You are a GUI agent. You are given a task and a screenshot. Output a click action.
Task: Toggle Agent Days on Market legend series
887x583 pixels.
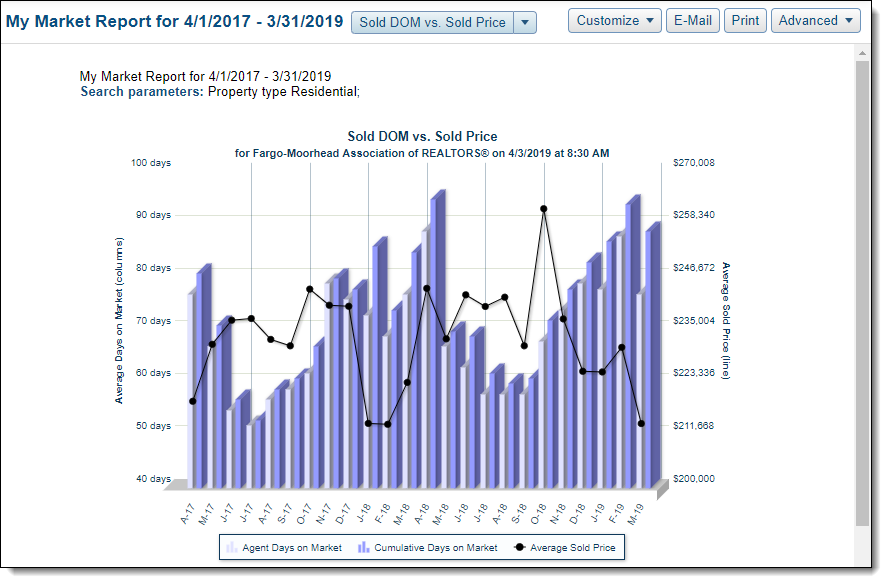[x=284, y=548]
